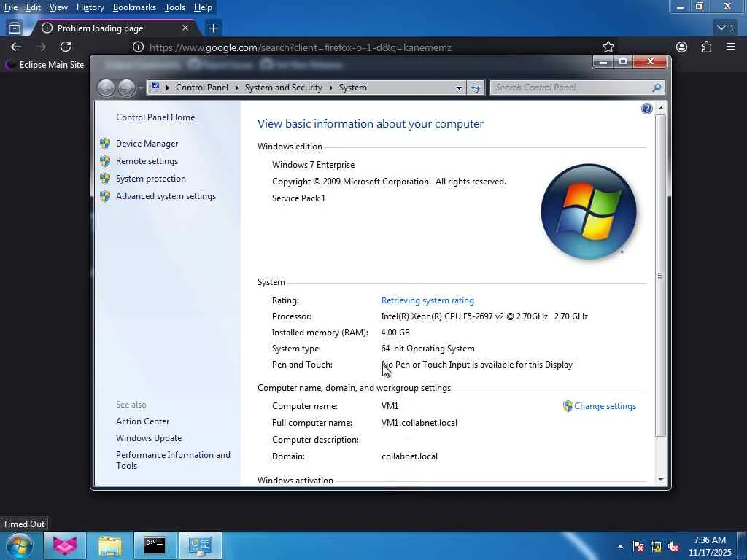Open Remote settings link

147,161
